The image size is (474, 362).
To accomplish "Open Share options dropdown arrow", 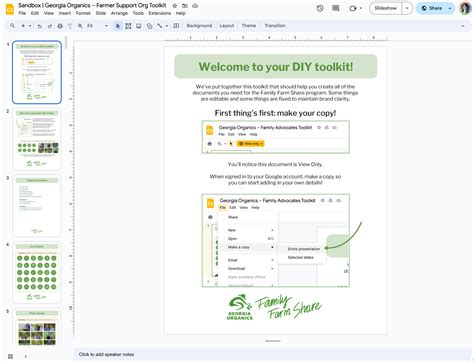I will (x=450, y=8).
